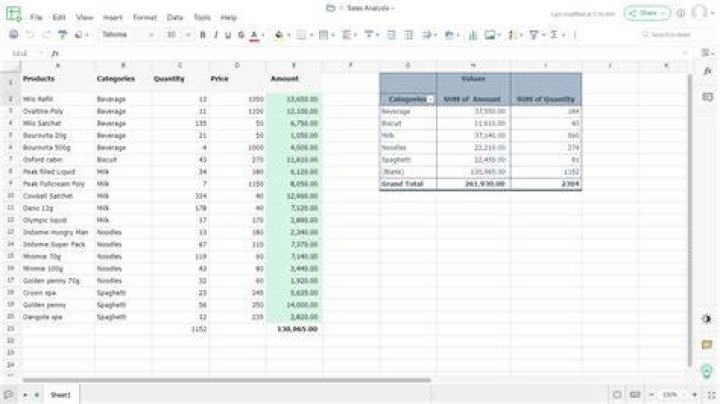Click the horizontal scrollbar
Image resolution: width=720 pixels, height=404 pixels.
226,380
